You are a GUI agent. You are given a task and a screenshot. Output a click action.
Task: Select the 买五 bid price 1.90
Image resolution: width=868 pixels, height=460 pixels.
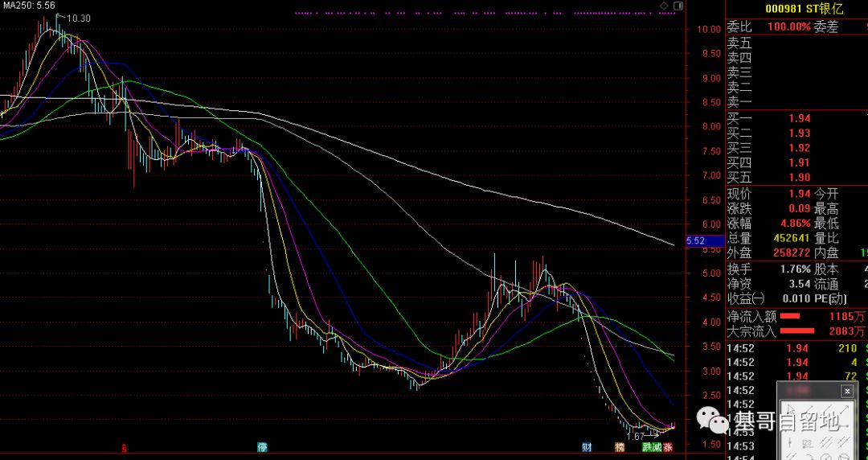(800, 178)
